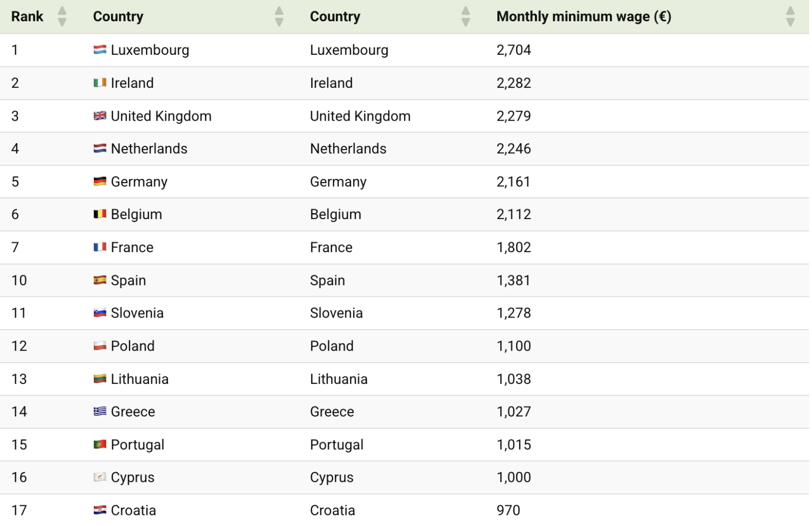Sort by Monthly minimum wage arrows

790,16
